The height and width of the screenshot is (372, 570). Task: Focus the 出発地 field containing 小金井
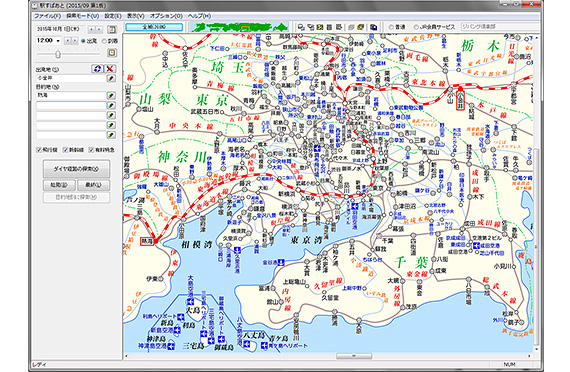[71, 78]
